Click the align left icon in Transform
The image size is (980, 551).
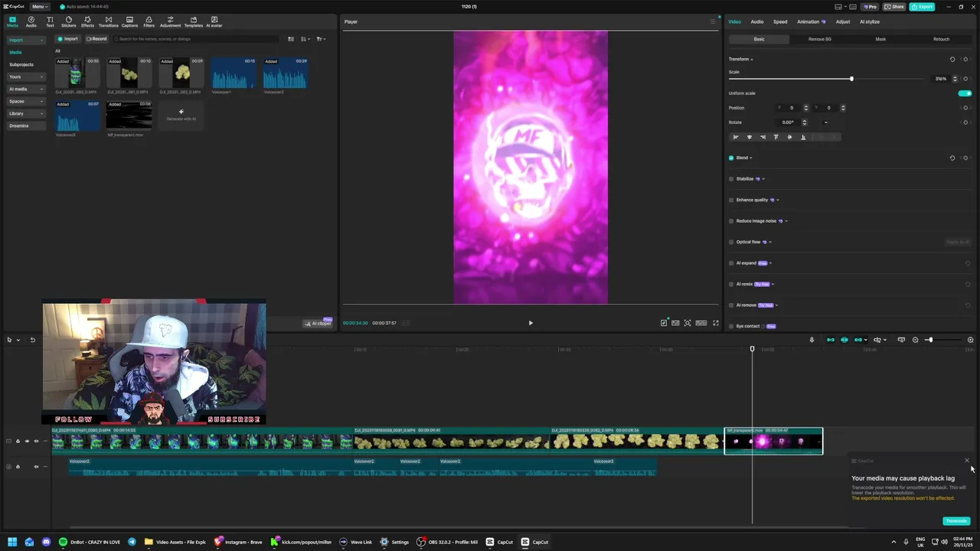coord(736,137)
